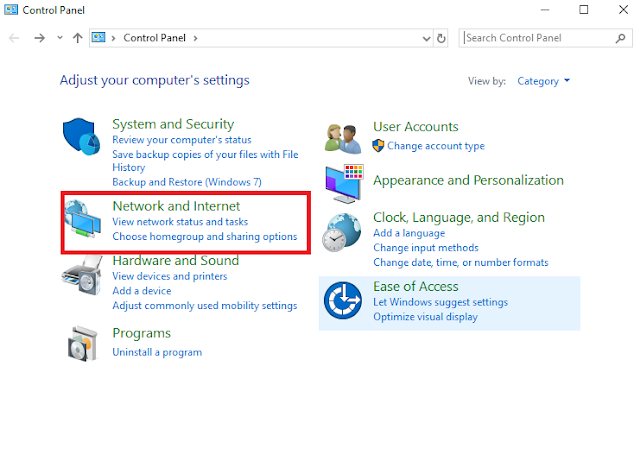
Task: Click the Network and Internet globe icon
Action: 82,219
